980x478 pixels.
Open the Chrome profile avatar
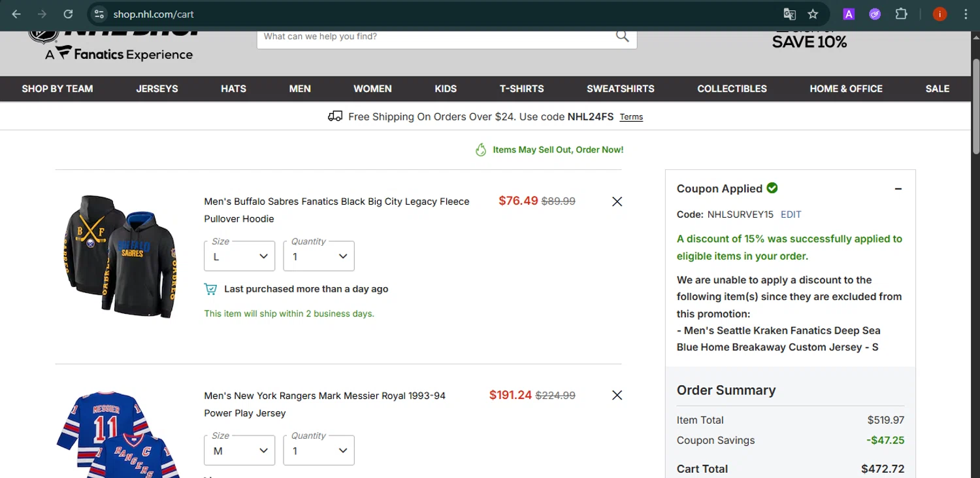[x=939, y=14]
